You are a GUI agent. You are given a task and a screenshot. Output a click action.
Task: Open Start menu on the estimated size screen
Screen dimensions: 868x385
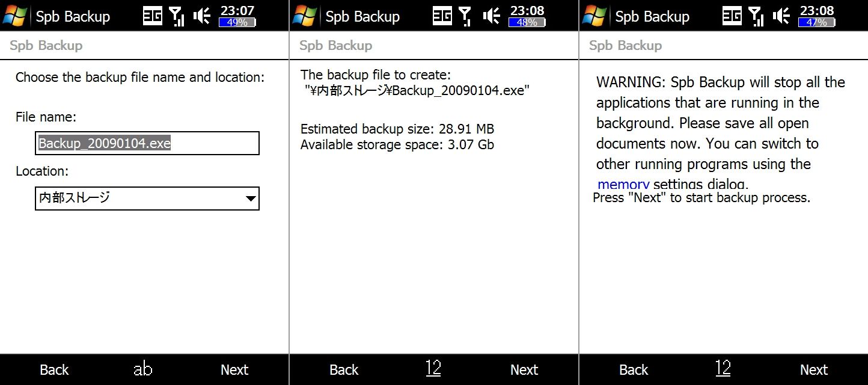[304, 16]
